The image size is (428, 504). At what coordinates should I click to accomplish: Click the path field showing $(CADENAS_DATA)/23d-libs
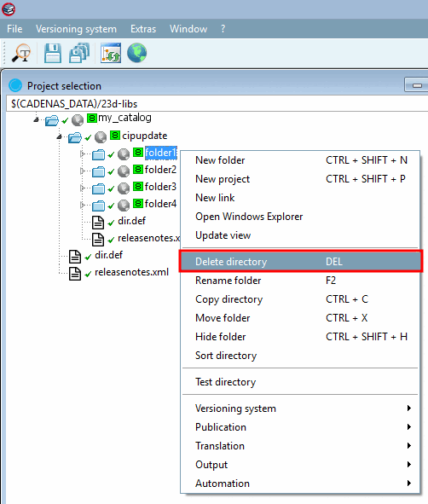click(x=217, y=104)
